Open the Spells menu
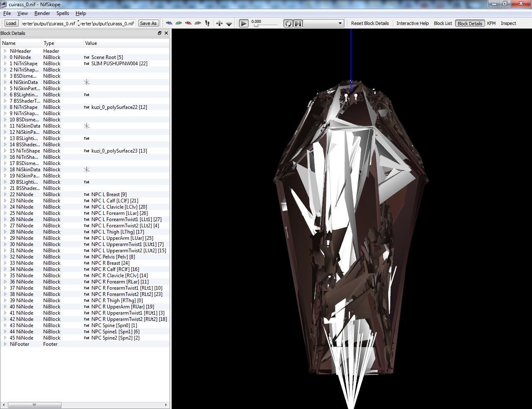This screenshot has width=532, height=409. (x=63, y=13)
